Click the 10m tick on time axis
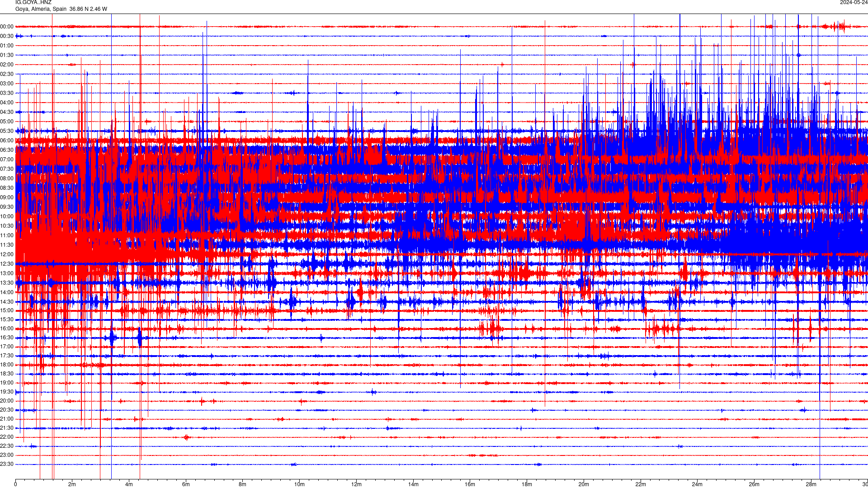 point(299,484)
